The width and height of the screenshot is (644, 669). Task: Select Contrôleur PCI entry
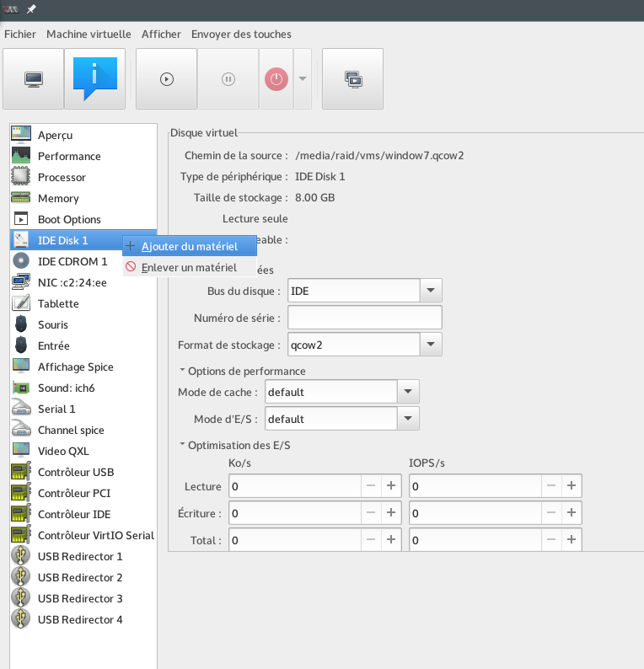point(83,493)
